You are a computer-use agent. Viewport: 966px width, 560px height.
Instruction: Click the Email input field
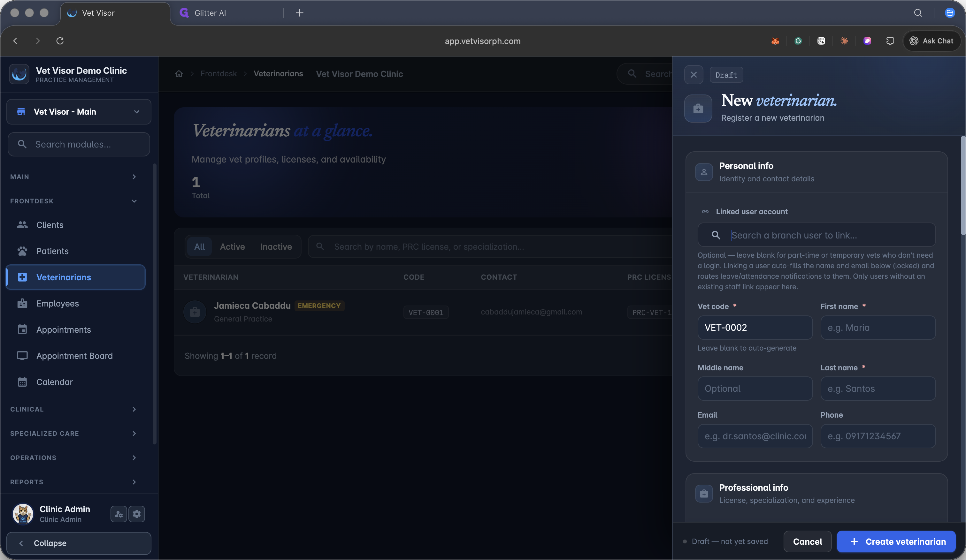coord(755,436)
